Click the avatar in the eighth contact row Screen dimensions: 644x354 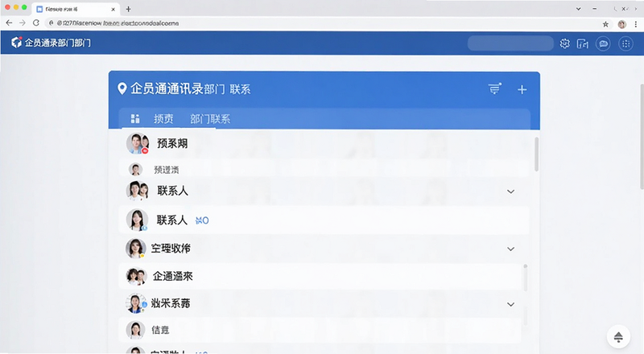[x=135, y=330]
